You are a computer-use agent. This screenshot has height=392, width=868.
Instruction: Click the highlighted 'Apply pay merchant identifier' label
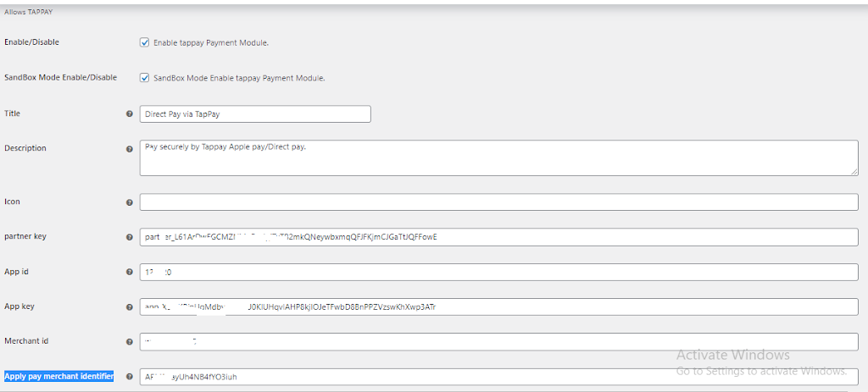58,377
